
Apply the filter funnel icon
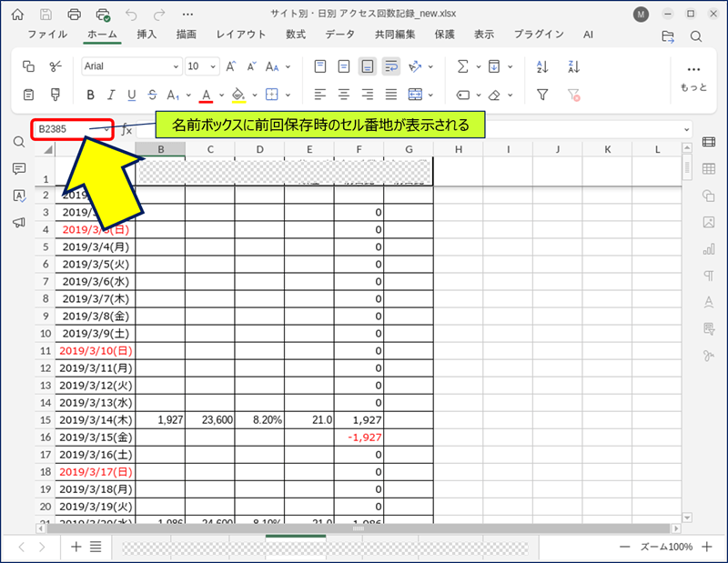(542, 95)
